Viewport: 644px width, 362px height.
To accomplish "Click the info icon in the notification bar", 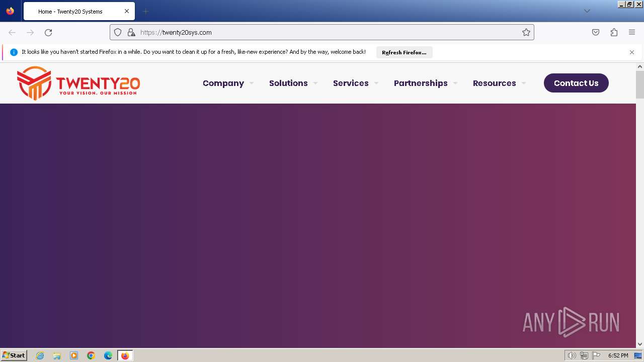I will (14, 52).
